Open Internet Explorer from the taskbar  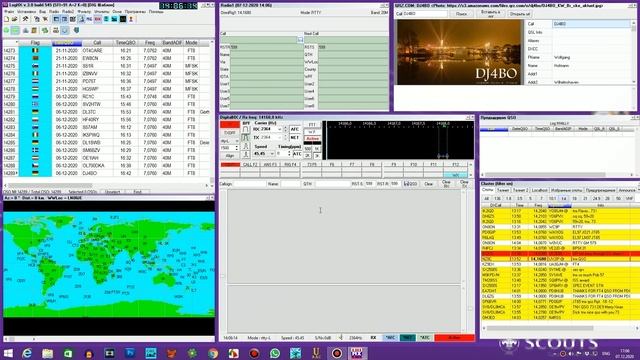27,353
